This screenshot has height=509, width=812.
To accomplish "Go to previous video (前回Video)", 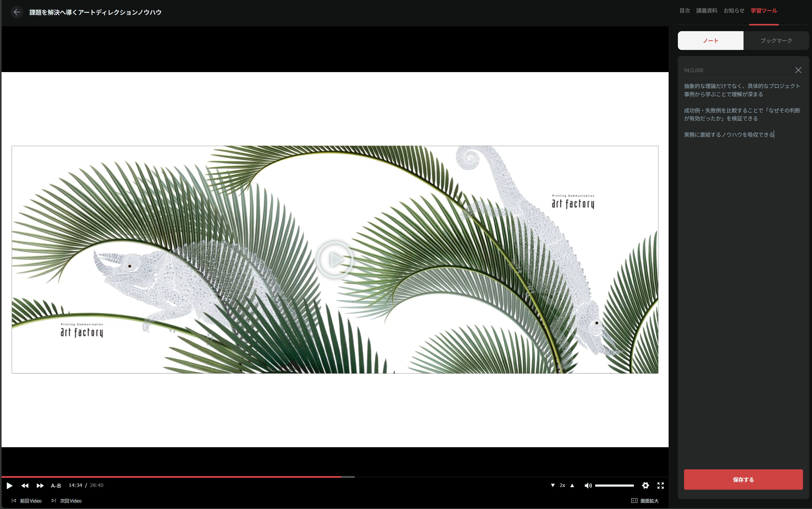I will tap(27, 501).
